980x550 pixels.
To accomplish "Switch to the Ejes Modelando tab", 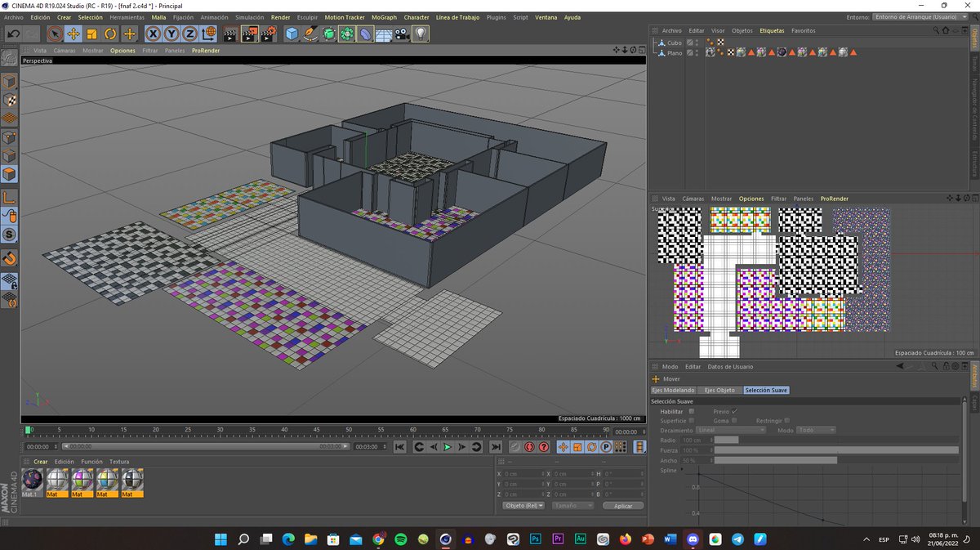I will pos(673,391).
